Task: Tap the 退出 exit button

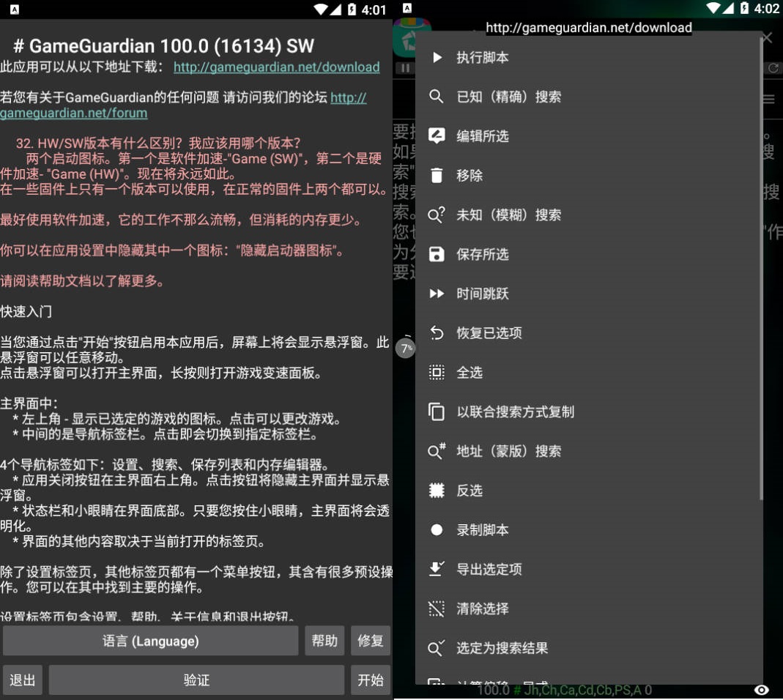Action: 23,679
